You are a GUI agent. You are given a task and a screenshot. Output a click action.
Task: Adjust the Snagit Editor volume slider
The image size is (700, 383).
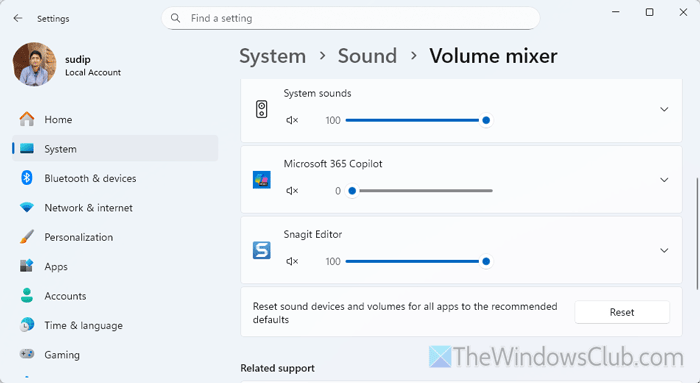coord(419,261)
